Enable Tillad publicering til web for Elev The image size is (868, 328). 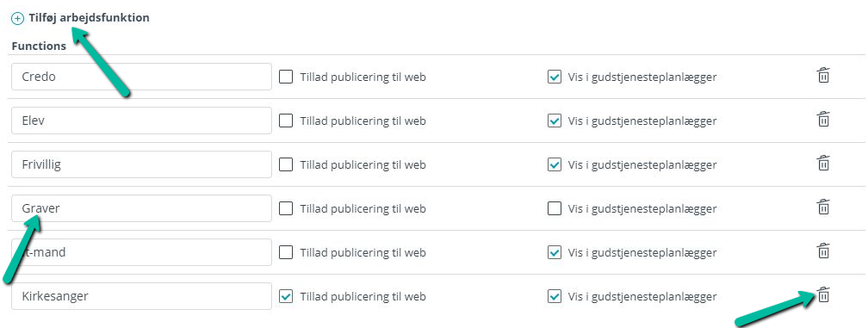286,121
